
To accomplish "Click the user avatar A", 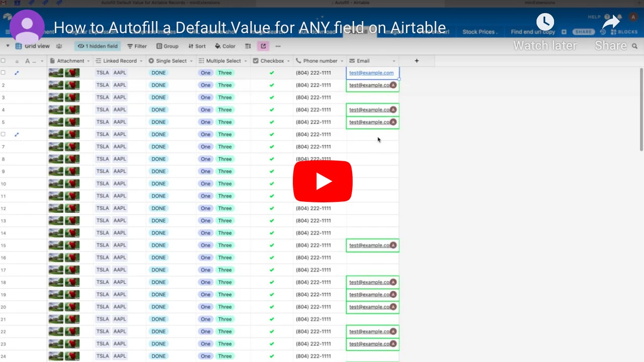I will (633, 17).
